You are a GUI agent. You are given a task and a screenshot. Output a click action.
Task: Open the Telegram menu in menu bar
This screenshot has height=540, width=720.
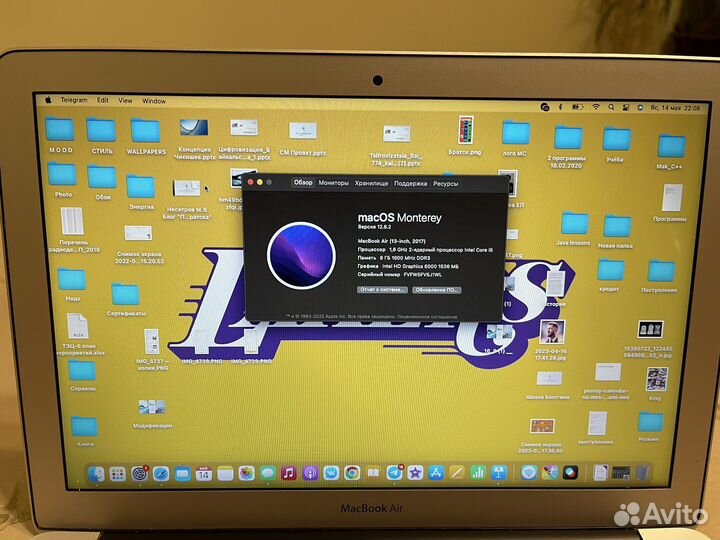pos(73,100)
